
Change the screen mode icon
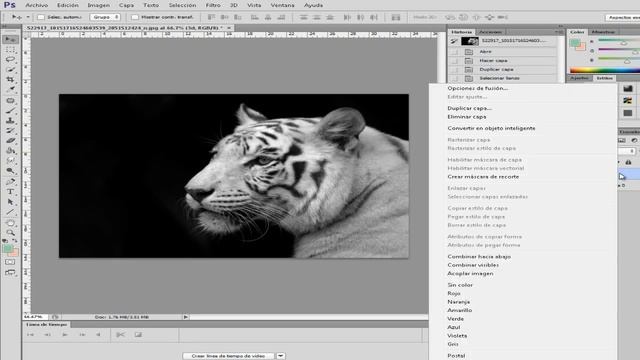(x=10, y=272)
